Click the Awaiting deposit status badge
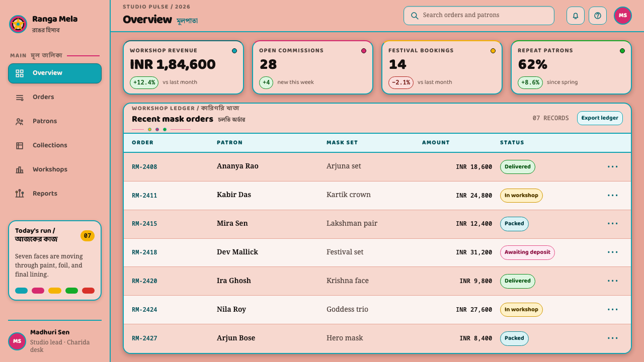644x362 pixels. [527, 252]
